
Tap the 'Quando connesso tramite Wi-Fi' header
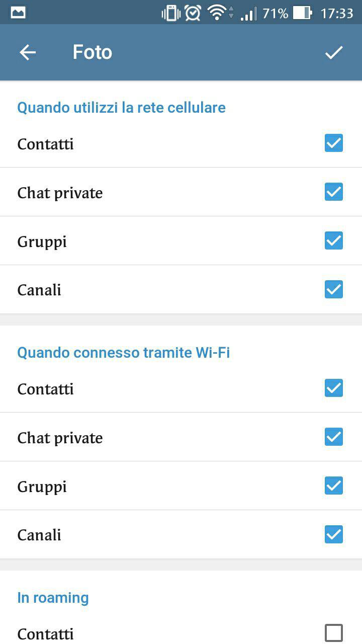pos(124,353)
